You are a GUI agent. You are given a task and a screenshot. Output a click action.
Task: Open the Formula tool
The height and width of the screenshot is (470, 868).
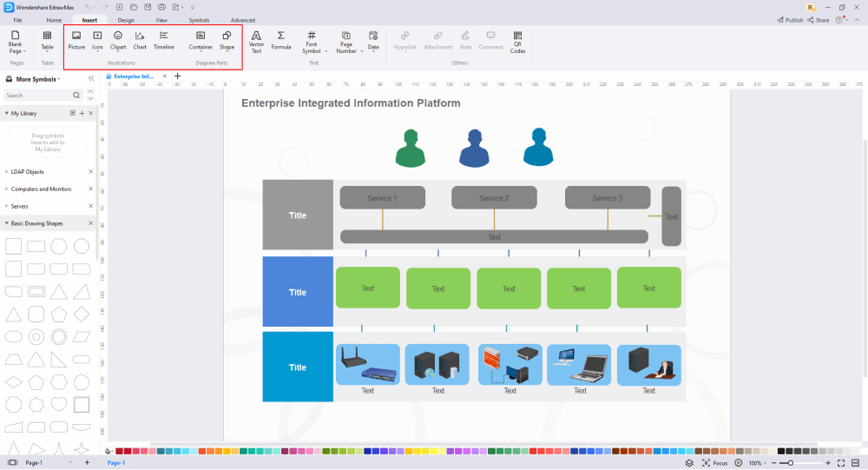[281, 40]
